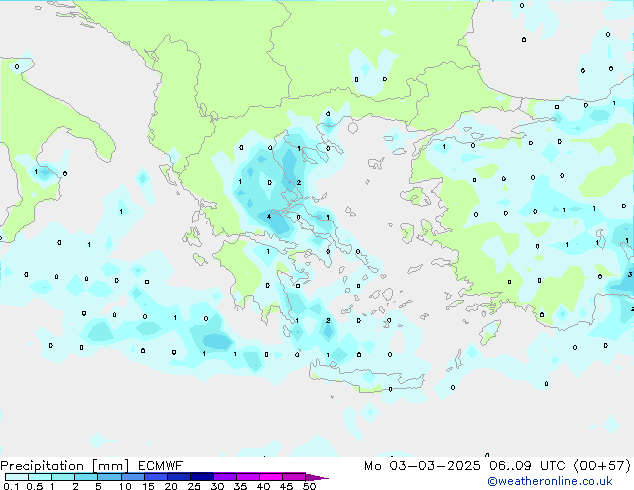Pick the 15–20 mm blue legend swatch

click(x=155, y=477)
